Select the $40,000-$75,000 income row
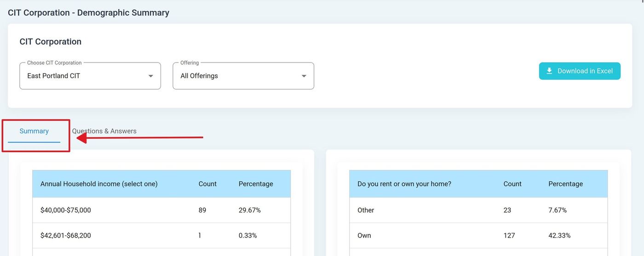This screenshot has width=644, height=256. point(66,210)
